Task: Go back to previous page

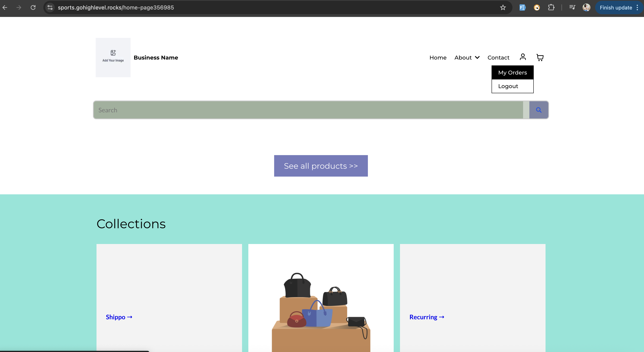Action: click(x=5, y=7)
